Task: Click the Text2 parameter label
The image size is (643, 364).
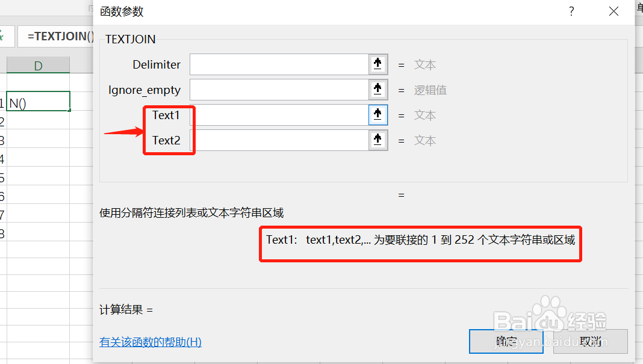Action: tap(166, 141)
